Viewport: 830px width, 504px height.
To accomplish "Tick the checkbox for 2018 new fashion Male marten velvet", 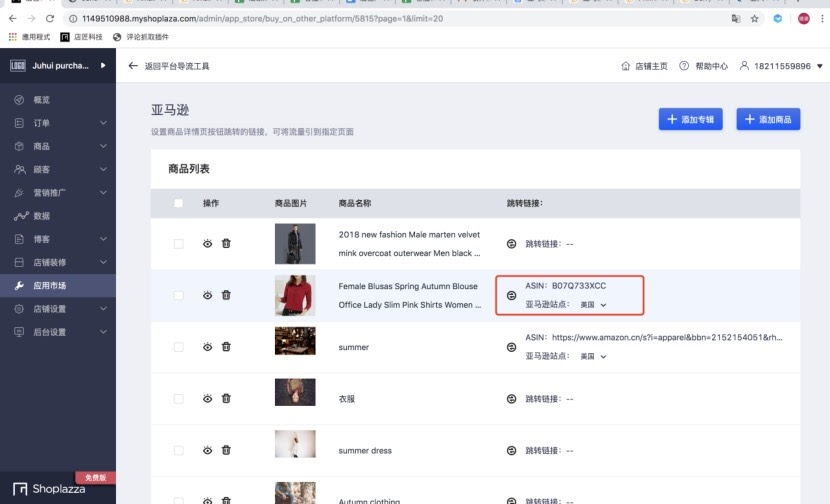I will pos(178,244).
